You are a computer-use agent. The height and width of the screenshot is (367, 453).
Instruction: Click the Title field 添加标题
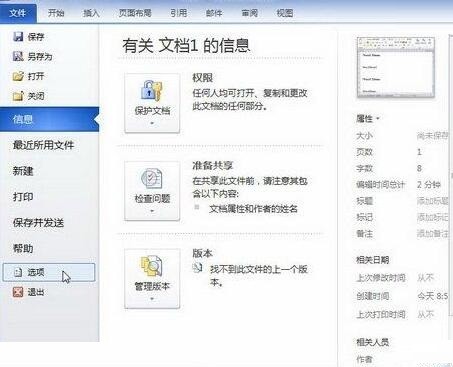pos(433,201)
